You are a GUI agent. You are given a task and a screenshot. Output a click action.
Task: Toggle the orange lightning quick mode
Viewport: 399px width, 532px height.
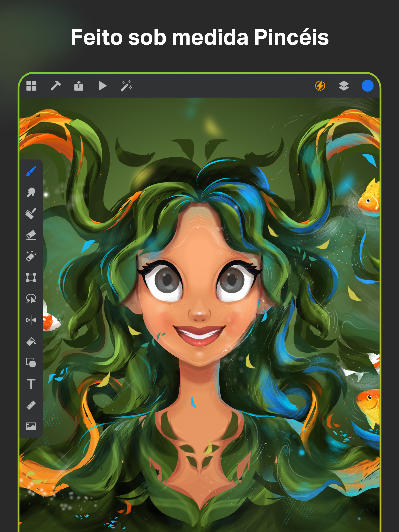320,86
